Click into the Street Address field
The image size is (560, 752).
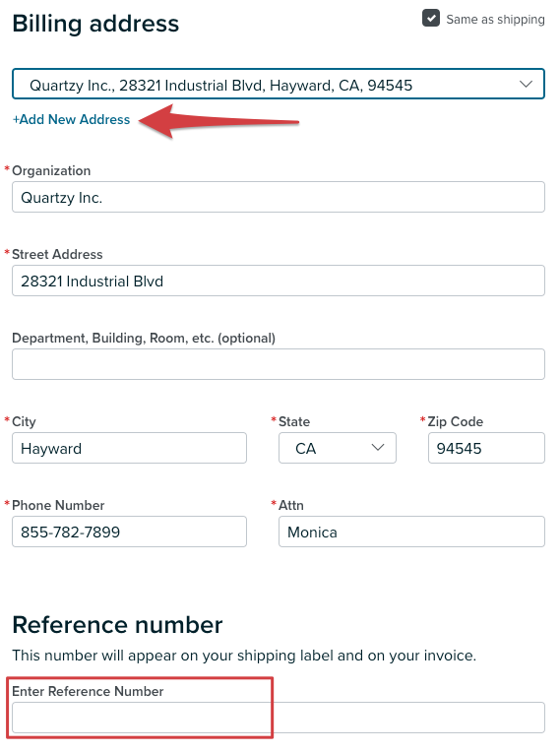[279, 281]
